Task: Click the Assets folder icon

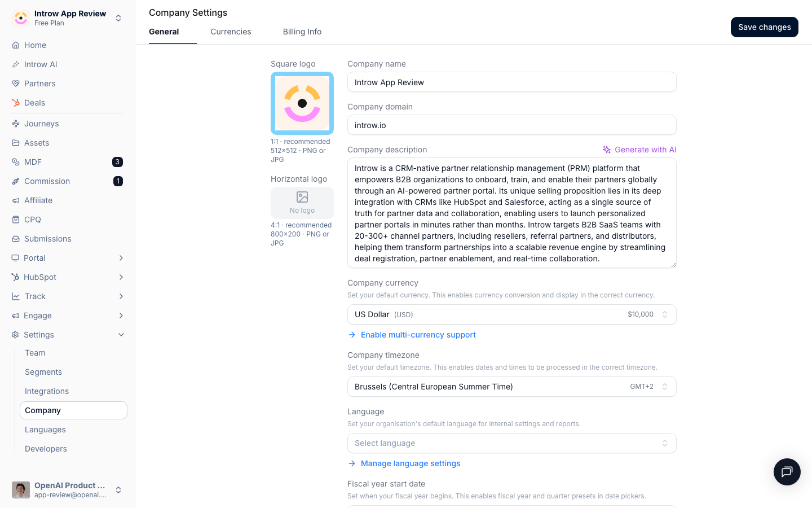Action: pyautogui.click(x=16, y=143)
